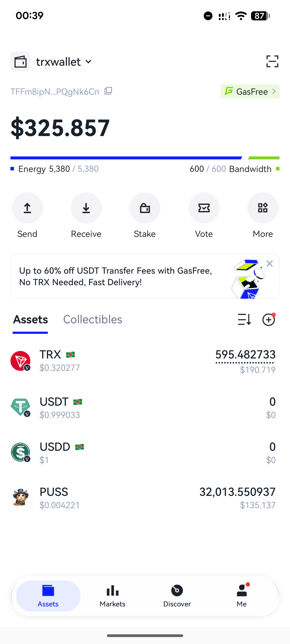The height and width of the screenshot is (644, 290).
Task: Tap the Send arrow icon
Action: tap(27, 208)
